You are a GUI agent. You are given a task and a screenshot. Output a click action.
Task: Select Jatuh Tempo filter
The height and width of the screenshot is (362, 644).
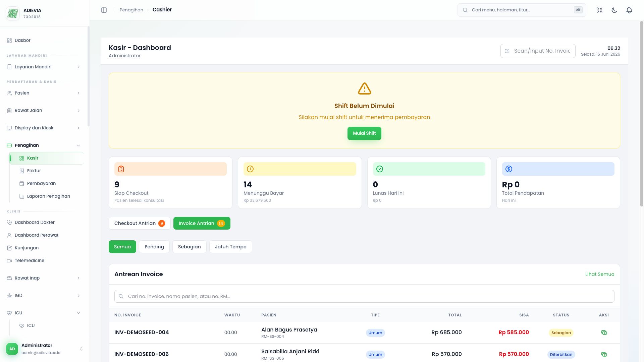[231, 247]
